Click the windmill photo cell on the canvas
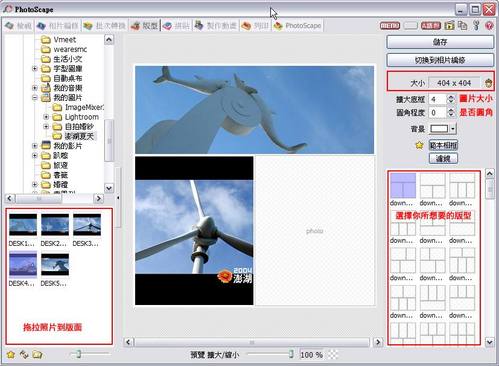The image size is (499, 366). coord(194,231)
